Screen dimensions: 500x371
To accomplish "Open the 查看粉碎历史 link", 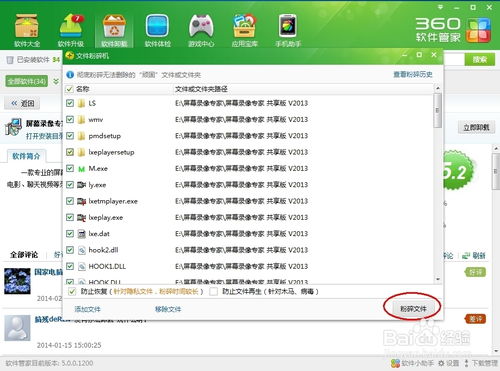I will click(413, 74).
